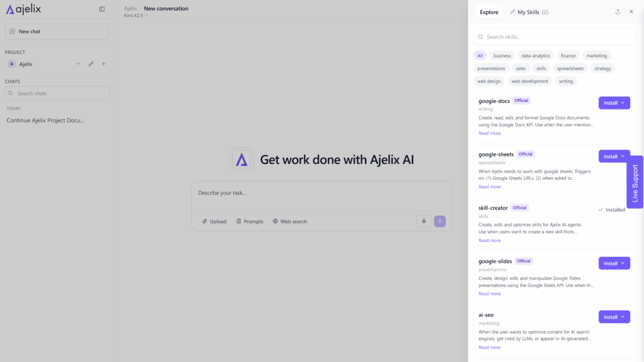Click the google-docs skill title
The height and width of the screenshot is (362, 644).
[x=494, y=101]
